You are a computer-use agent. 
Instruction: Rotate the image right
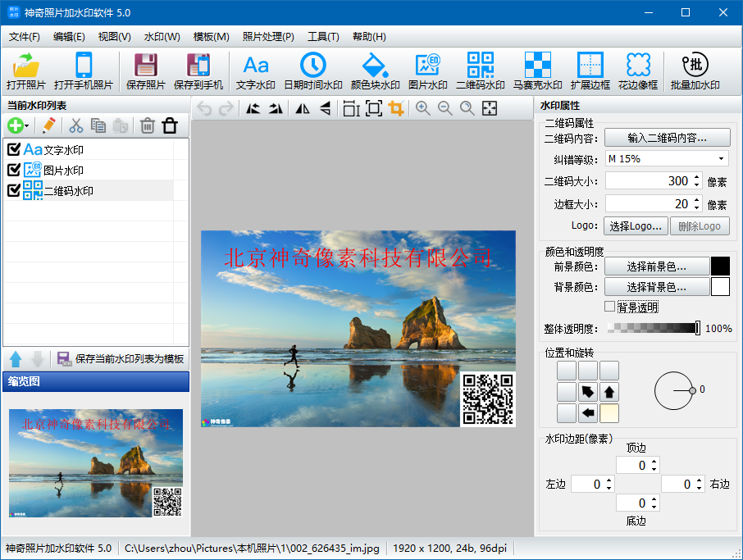276,108
